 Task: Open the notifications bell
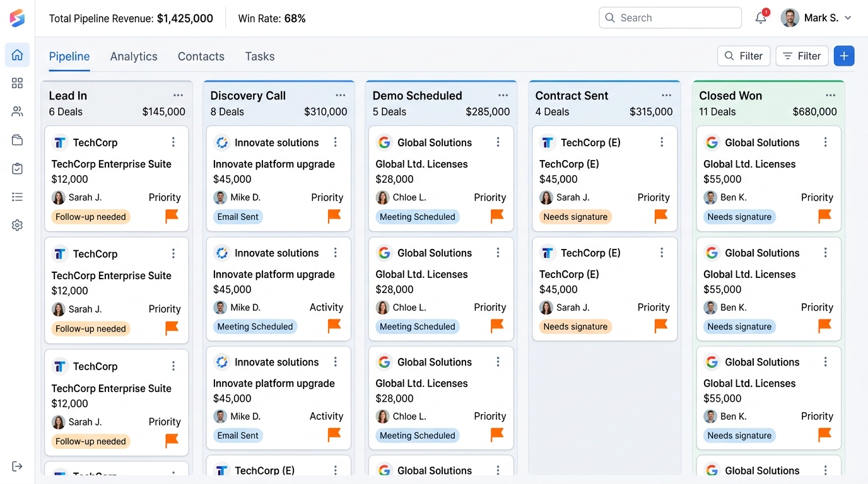[761, 18]
